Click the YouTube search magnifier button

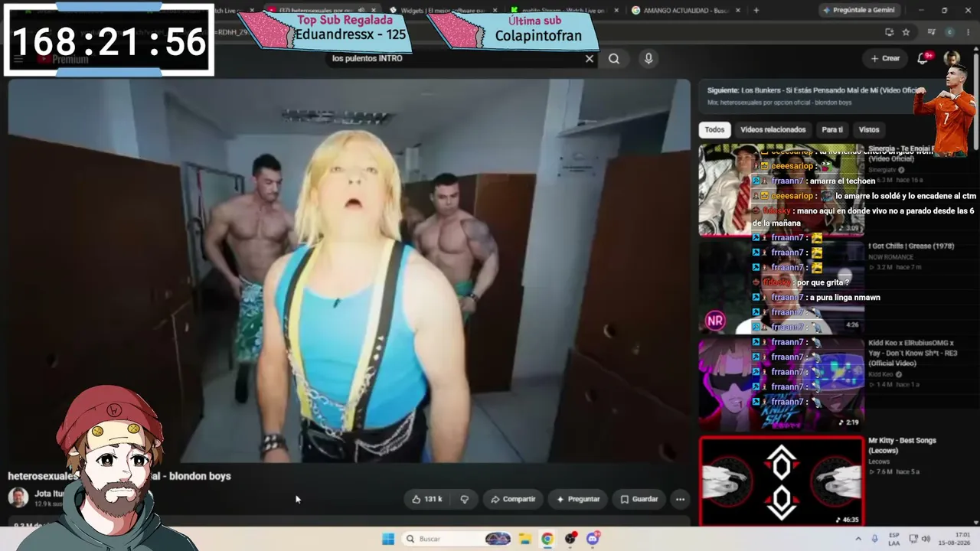[614, 59]
